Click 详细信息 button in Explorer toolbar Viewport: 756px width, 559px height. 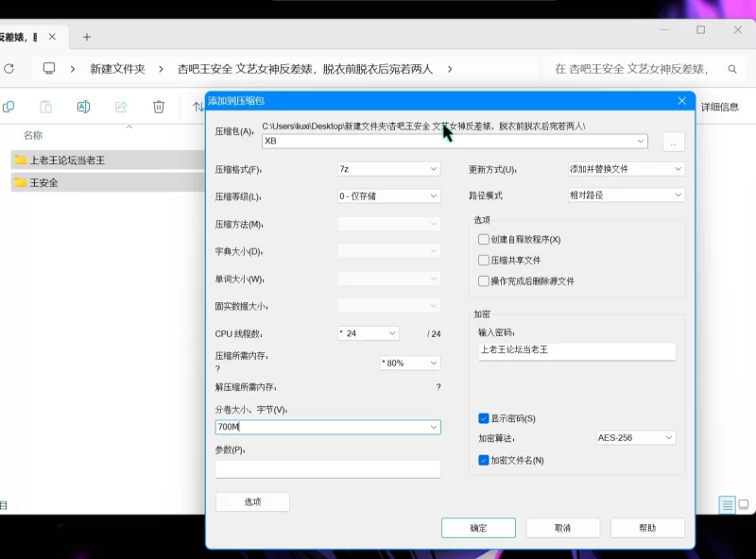click(x=720, y=107)
